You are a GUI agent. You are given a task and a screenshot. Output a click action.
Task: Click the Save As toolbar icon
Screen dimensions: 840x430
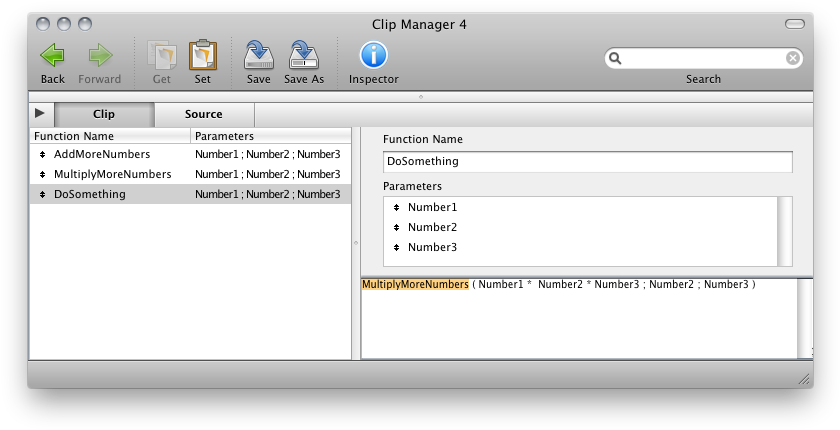click(x=304, y=56)
